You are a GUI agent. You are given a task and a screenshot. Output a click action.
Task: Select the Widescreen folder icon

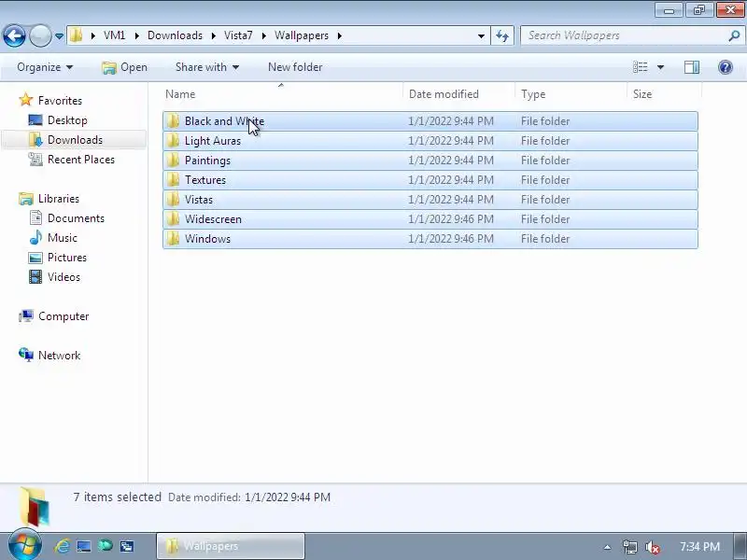174,219
